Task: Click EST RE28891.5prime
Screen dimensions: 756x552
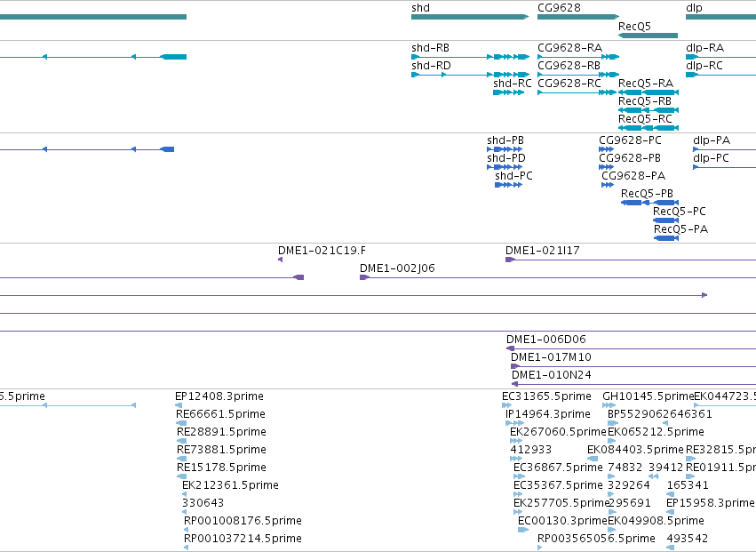Action: tap(221, 432)
